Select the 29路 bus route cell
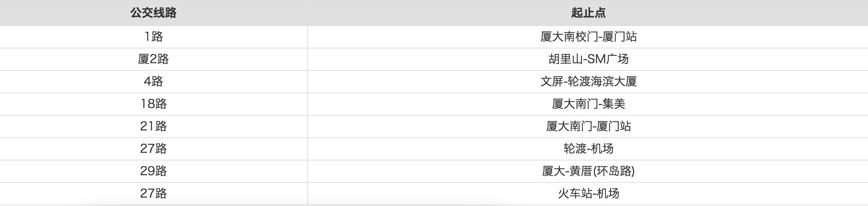Screen dimensions: 868x206 tap(153, 171)
